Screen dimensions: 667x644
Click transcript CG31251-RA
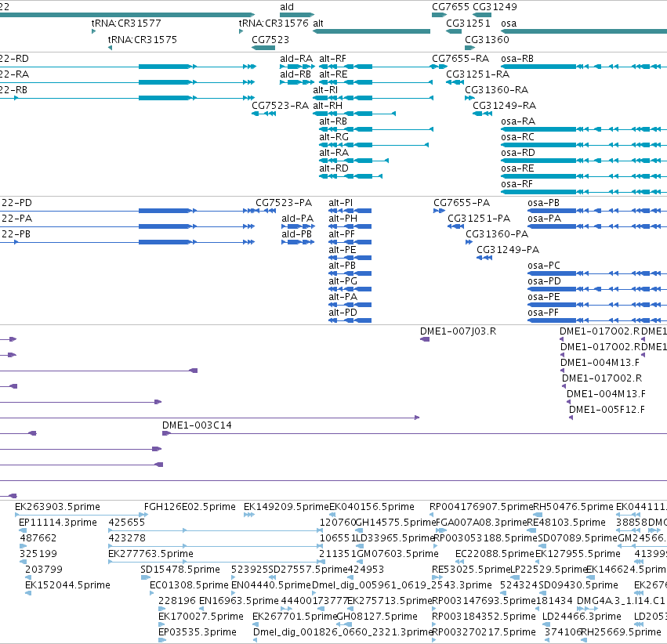pyautogui.click(x=477, y=74)
